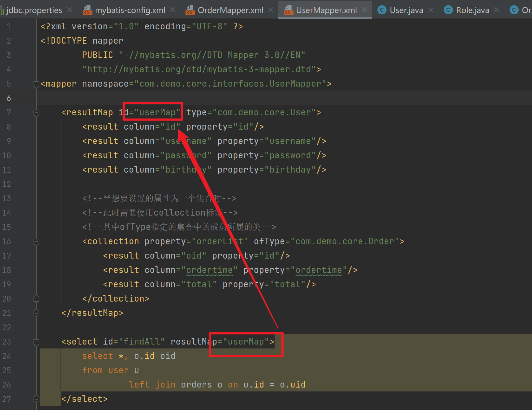Viewport: 532px width, 410px height.
Task: Collapse the select findAll block on line 23
Action: point(36,342)
